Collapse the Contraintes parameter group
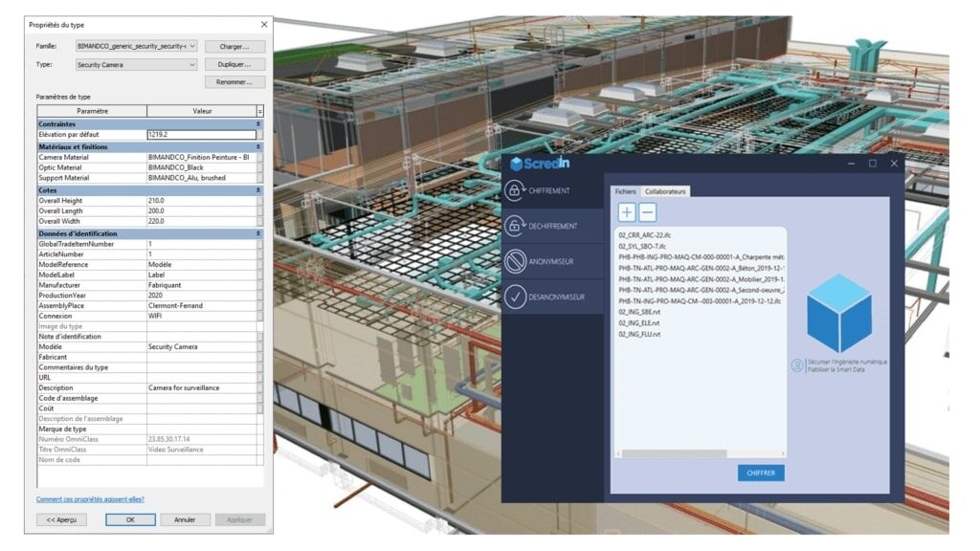This screenshot has height=551, width=980. click(x=258, y=124)
